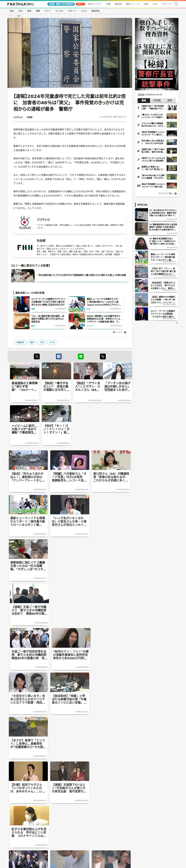Open 政治 category in navigation bar
The width and height of the screenshot is (186, 868).
coord(12,11)
